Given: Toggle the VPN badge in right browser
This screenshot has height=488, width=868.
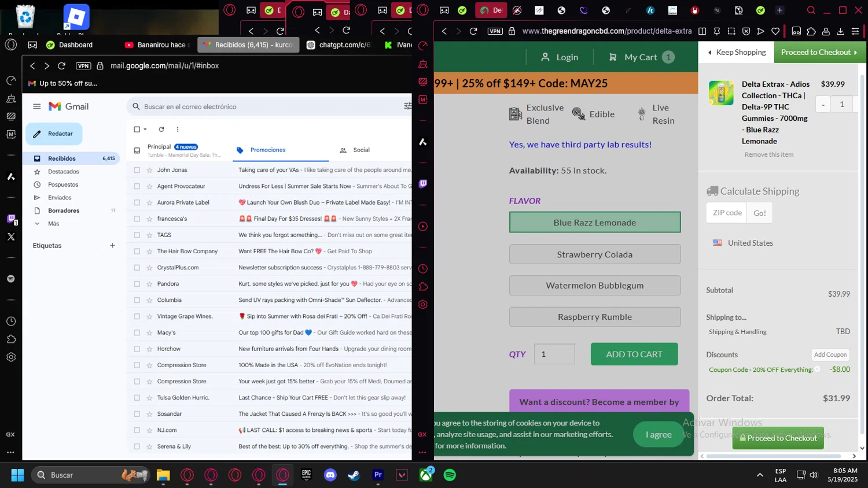Looking at the screenshot, I should (x=495, y=31).
